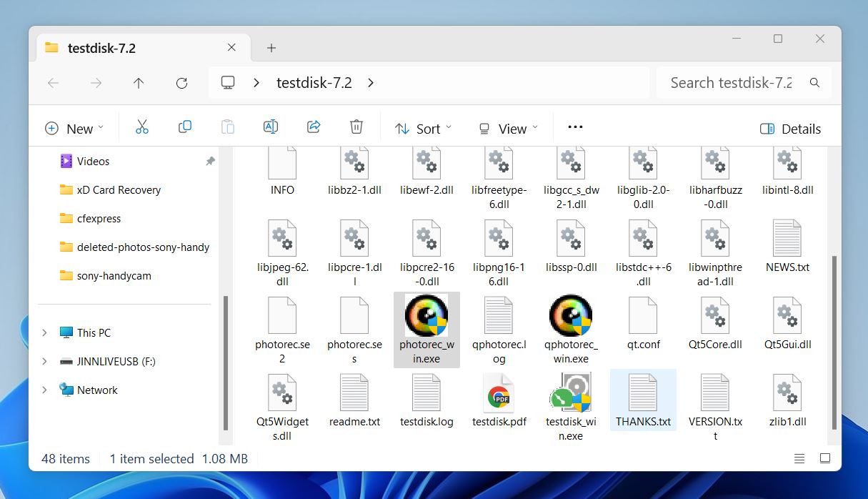Select the testdisk.pdf file icon
The width and height of the screenshot is (868, 499).
pos(499,392)
